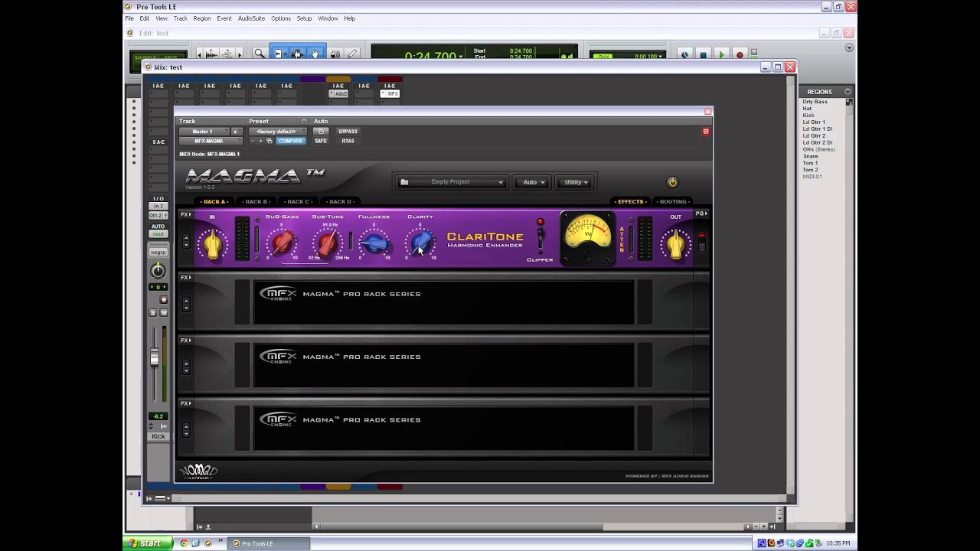This screenshot has width=980, height=551.
Task: Click the Record transport button
Action: pos(740,54)
